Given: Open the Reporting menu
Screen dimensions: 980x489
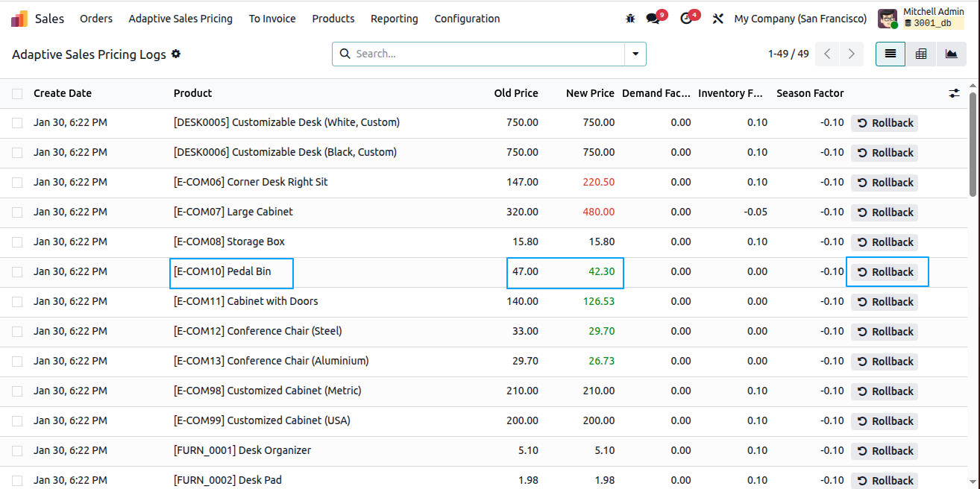Looking at the screenshot, I should click(x=395, y=19).
